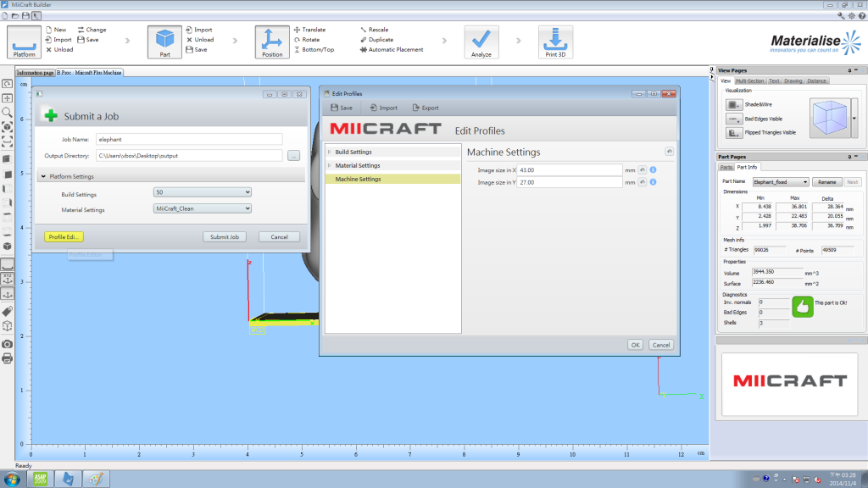Click Import in Edit Profiles toolbar
Screen dimensions: 868x488
pos(384,108)
